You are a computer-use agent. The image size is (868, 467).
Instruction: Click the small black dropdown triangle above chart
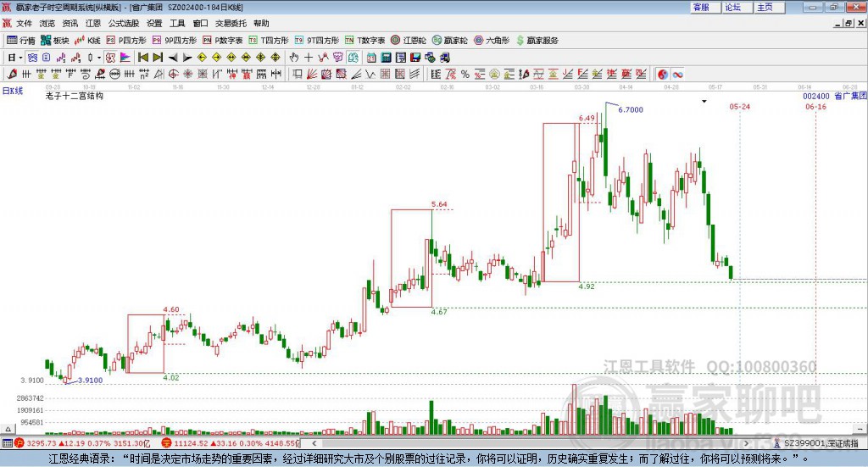(x=704, y=101)
